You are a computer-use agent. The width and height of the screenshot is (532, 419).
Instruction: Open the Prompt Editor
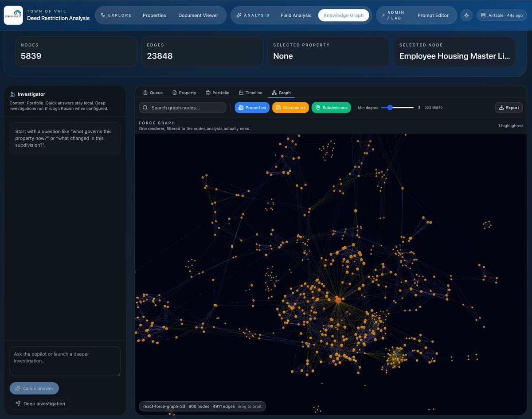click(433, 16)
